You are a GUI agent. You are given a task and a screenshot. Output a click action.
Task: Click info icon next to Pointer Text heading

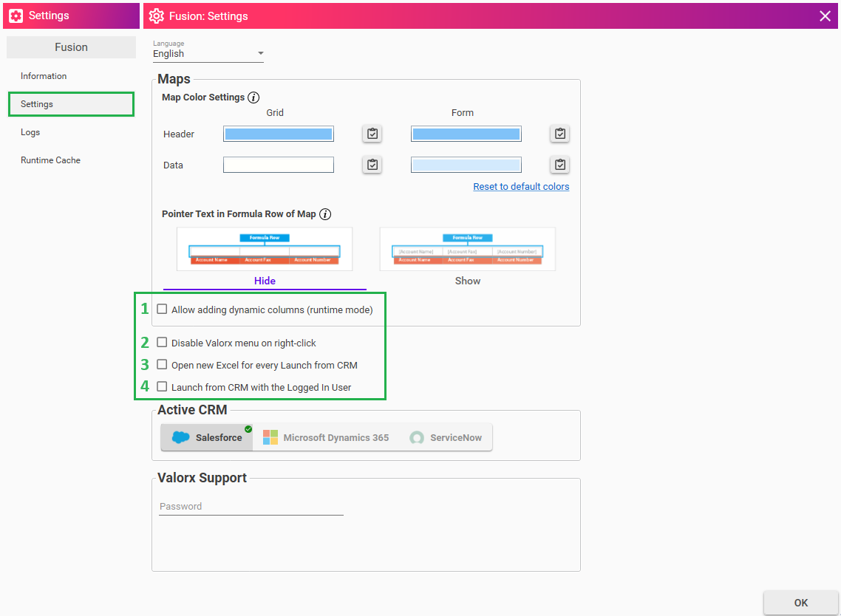(x=325, y=214)
